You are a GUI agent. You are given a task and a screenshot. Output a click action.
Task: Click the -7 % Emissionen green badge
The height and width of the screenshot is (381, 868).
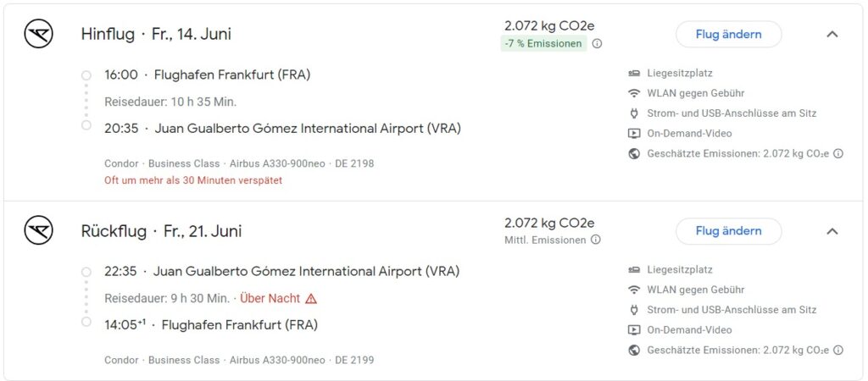click(x=543, y=44)
